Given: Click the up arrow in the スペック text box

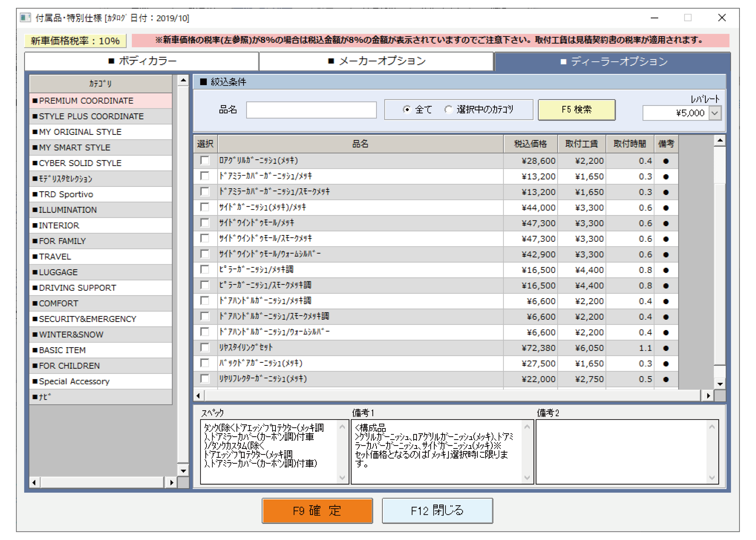Looking at the screenshot, I should coord(342,427).
